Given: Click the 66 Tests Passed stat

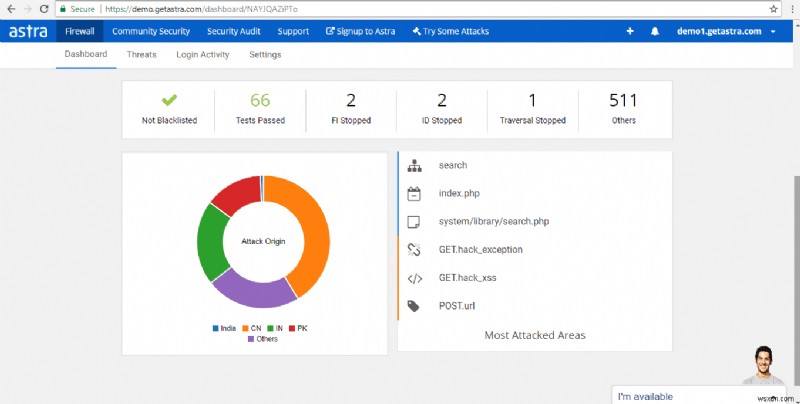Looking at the screenshot, I should click(x=260, y=109).
